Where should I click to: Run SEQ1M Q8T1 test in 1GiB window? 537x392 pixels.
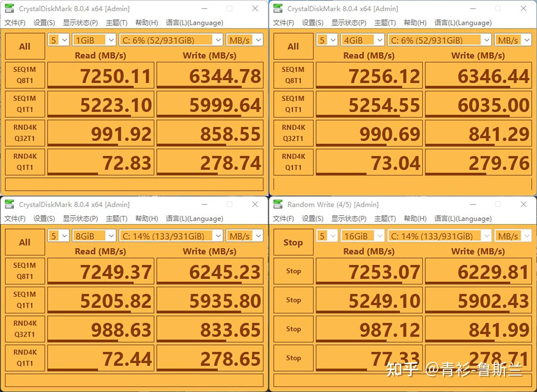pos(25,75)
